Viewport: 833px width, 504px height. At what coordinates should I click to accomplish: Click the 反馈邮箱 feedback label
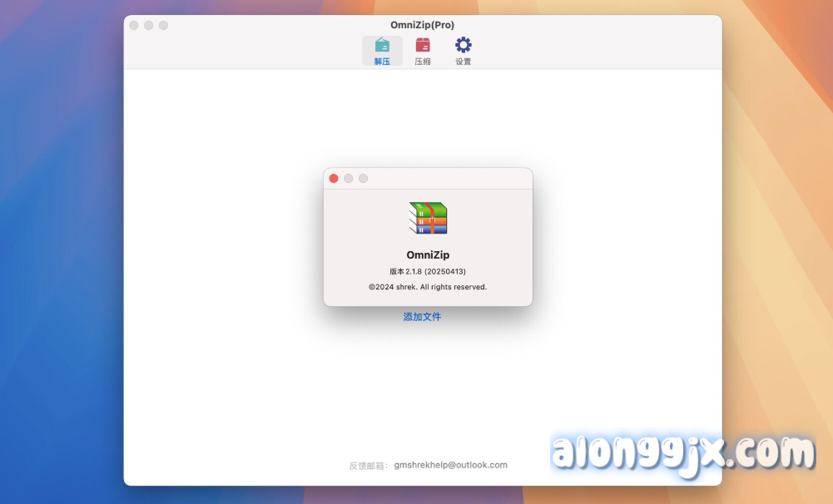369,466
